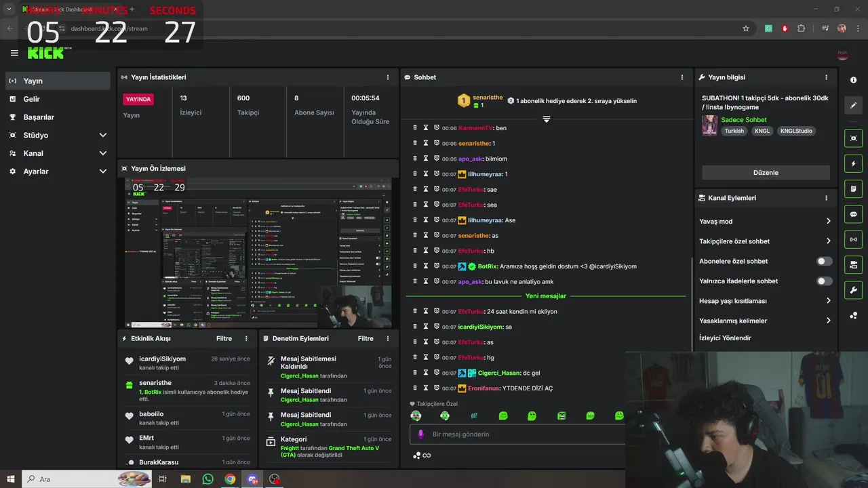This screenshot has width=868, height=488.
Task: Open Yavaş mod settings arrow
Action: [828, 221]
